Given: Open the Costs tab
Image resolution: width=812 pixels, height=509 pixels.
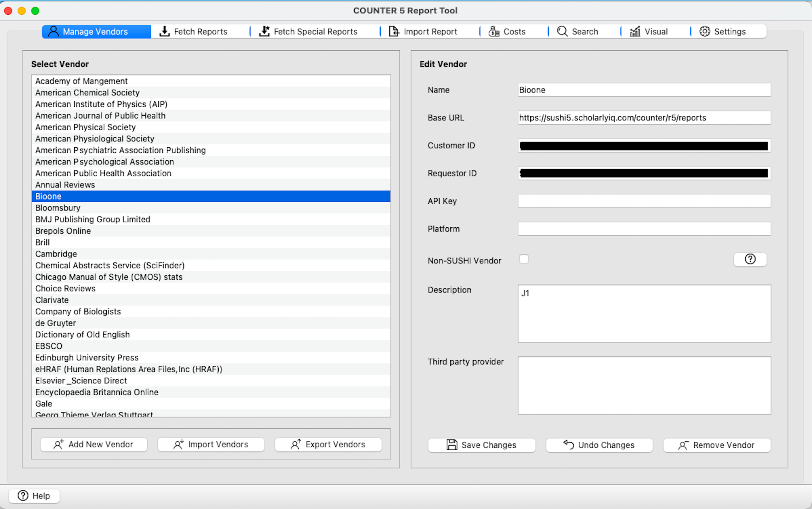Looking at the screenshot, I should click(x=507, y=32).
